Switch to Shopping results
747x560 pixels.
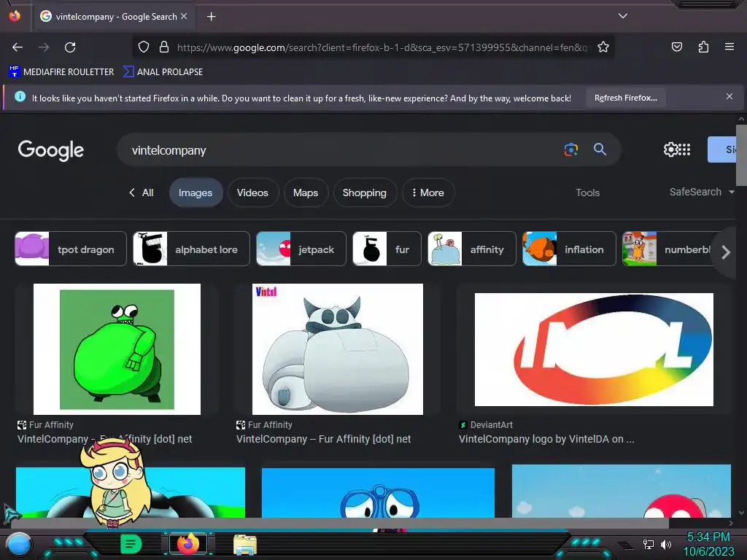[x=365, y=192]
